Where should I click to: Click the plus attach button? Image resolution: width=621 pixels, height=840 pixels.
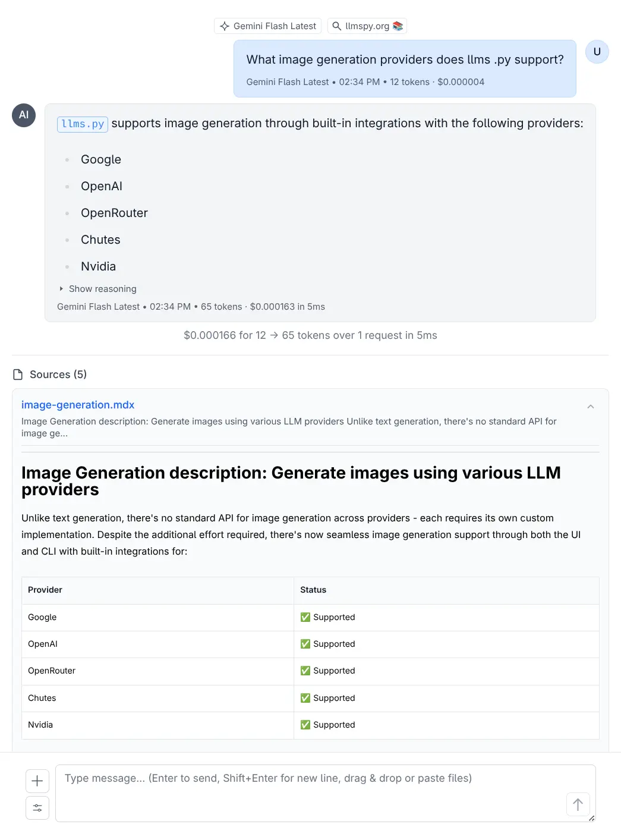pos(37,781)
